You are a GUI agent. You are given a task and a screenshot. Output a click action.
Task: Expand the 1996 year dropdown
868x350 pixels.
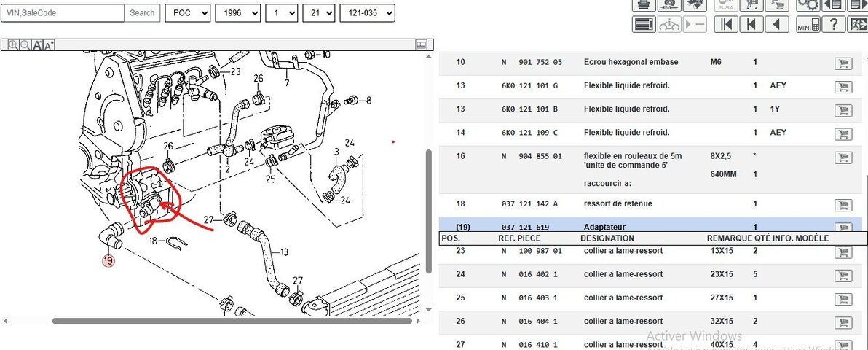click(237, 12)
